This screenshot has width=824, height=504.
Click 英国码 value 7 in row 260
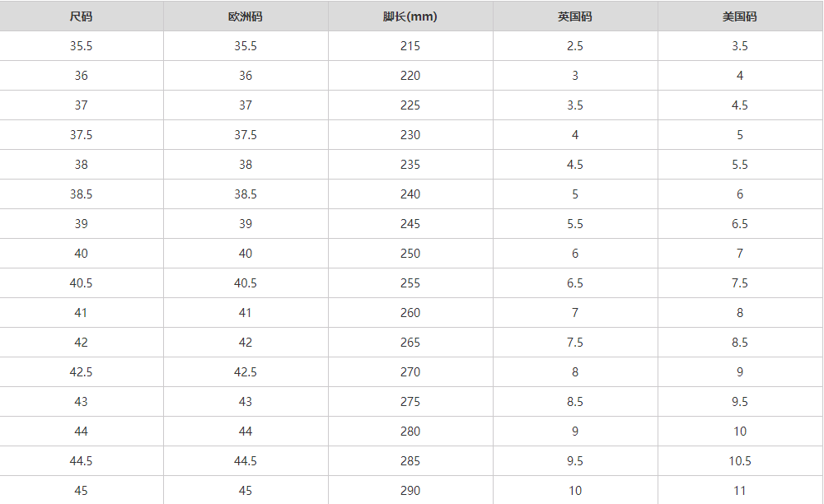point(575,313)
